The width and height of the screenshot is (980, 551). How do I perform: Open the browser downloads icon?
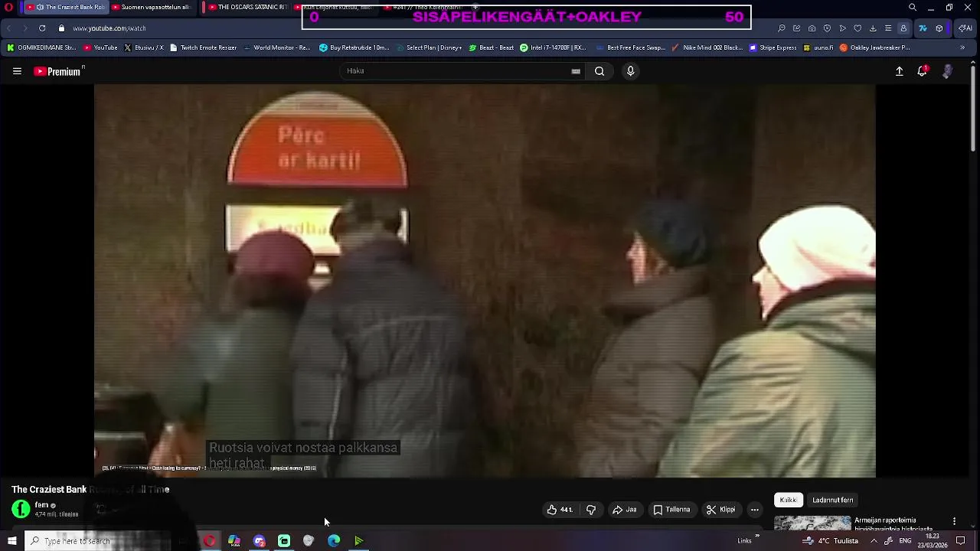click(873, 28)
